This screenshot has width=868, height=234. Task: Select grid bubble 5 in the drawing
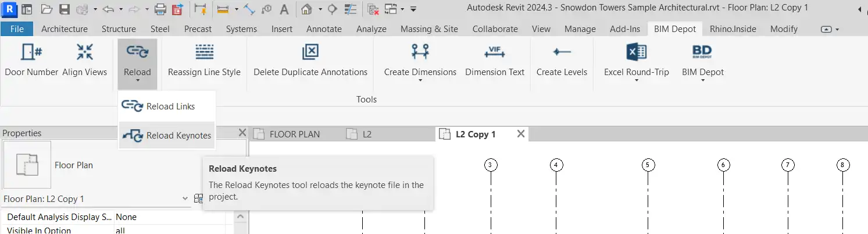click(648, 165)
